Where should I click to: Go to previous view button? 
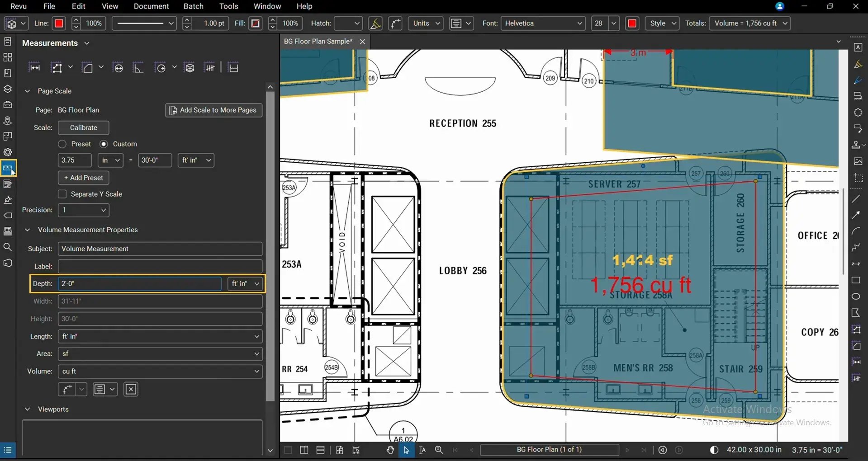pos(663,450)
